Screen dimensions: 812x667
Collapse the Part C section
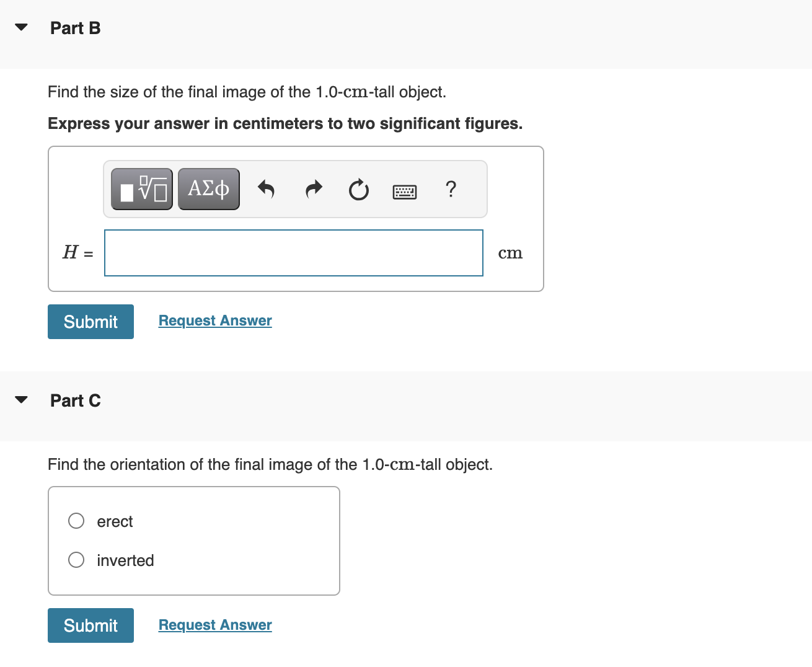click(20, 399)
